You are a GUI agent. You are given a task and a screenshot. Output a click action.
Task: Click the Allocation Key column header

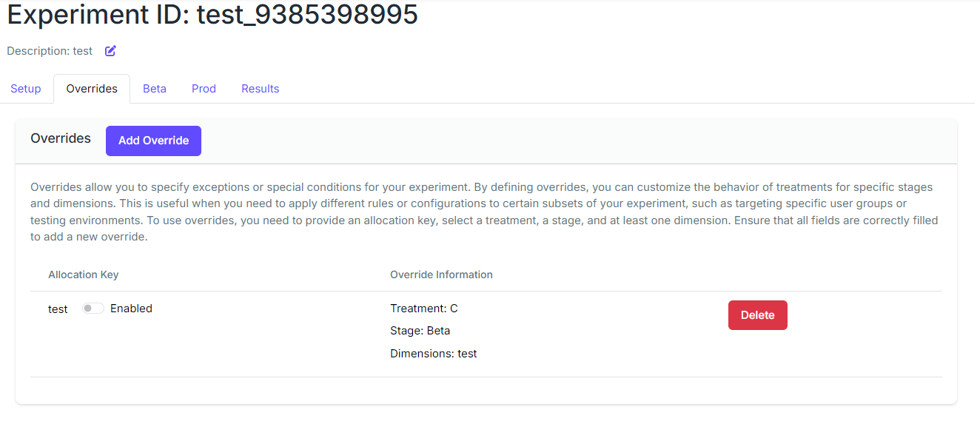point(84,275)
